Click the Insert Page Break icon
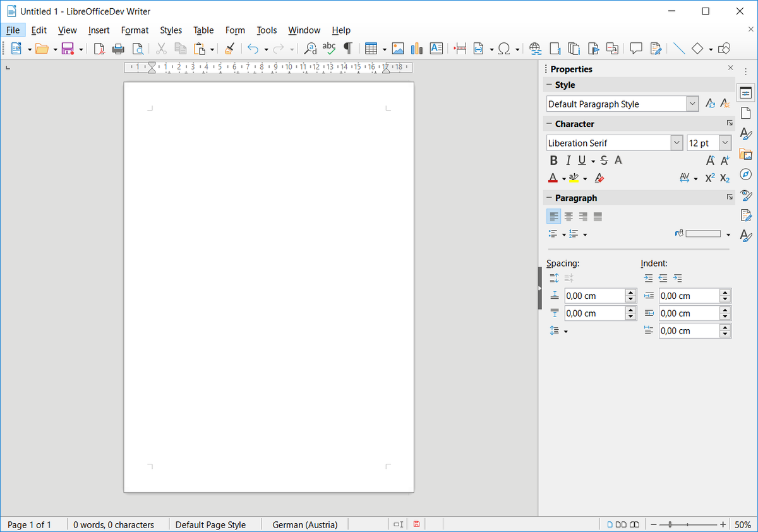Screen dimensions: 758x532 click(x=460, y=49)
